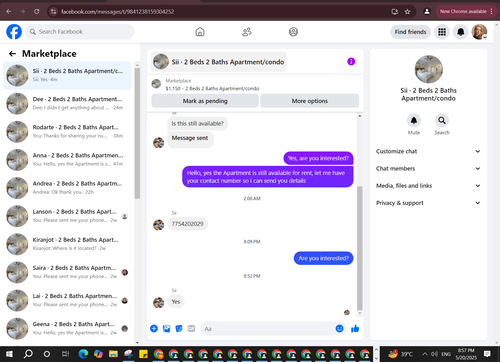Open the 39°C weather widget
Screen dimensions: 500x362
401,354
